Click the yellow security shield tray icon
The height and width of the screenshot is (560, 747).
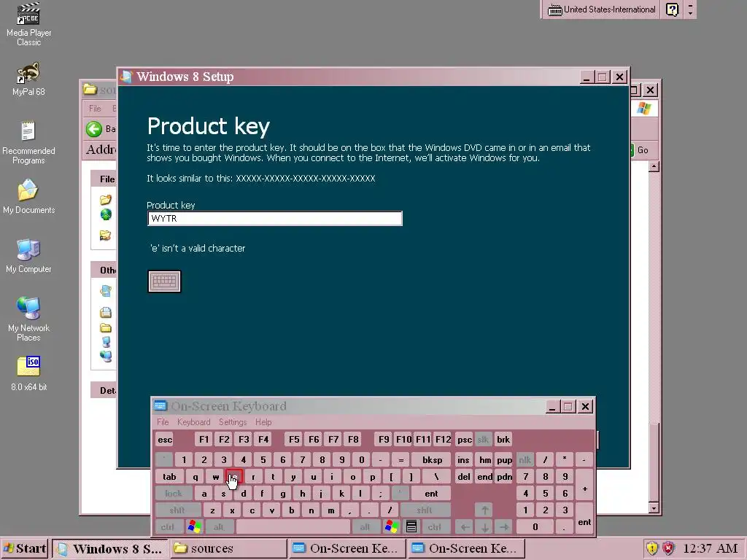point(651,548)
